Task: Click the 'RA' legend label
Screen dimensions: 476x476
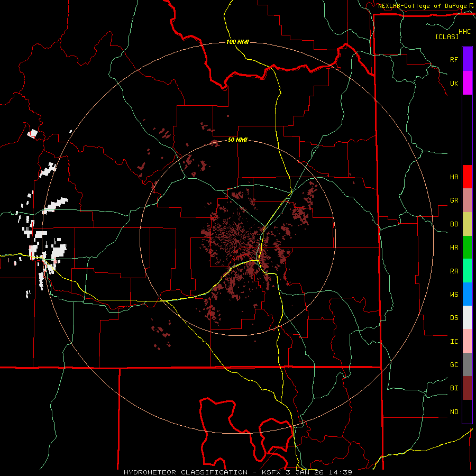Action: coord(454,271)
